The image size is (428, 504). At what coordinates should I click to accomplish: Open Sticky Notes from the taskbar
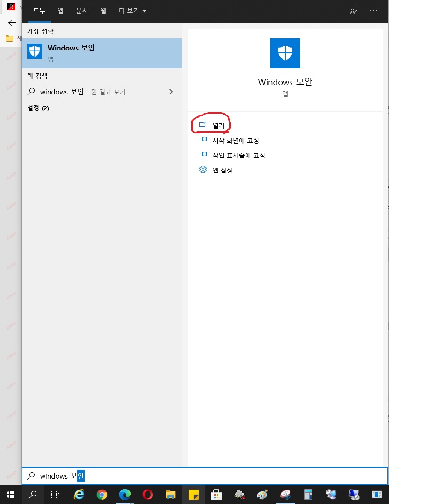pyautogui.click(x=194, y=494)
